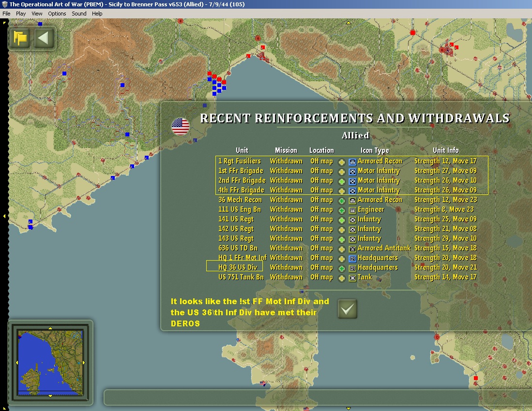The width and height of the screenshot is (532, 411).
Task: Select the unit name 143 US Regt
Action: (x=236, y=238)
